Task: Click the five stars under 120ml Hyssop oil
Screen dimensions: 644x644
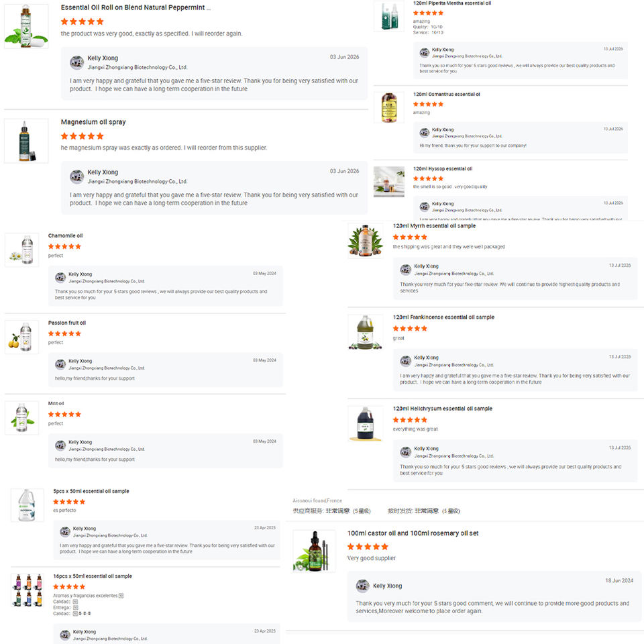Action: coord(428,178)
